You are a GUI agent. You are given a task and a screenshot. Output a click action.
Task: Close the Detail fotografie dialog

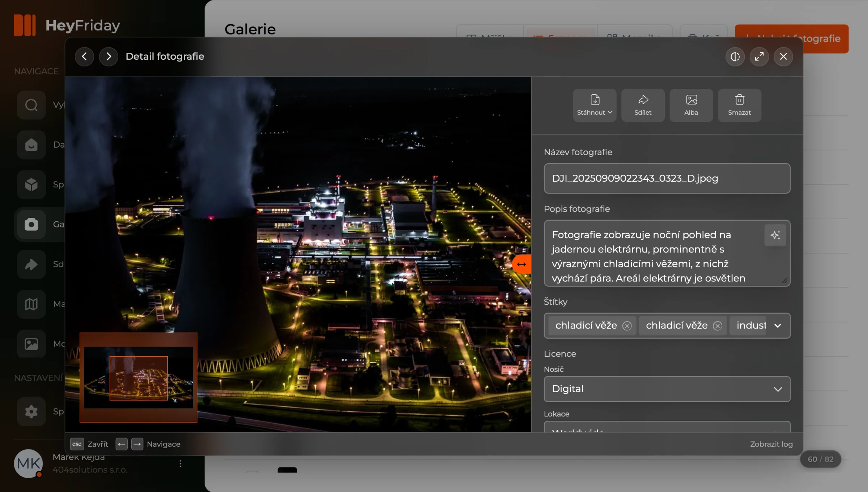click(x=783, y=56)
